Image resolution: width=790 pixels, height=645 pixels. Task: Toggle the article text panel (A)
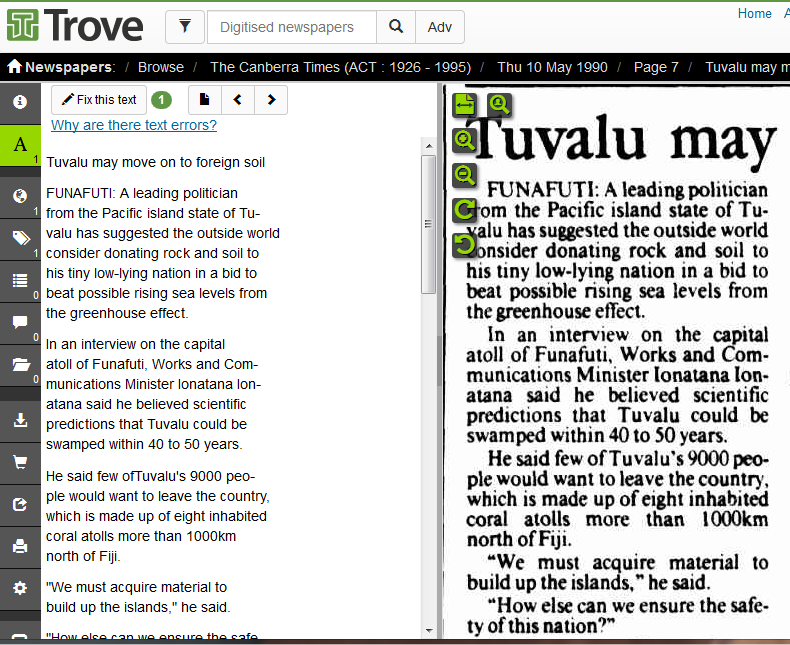20,145
